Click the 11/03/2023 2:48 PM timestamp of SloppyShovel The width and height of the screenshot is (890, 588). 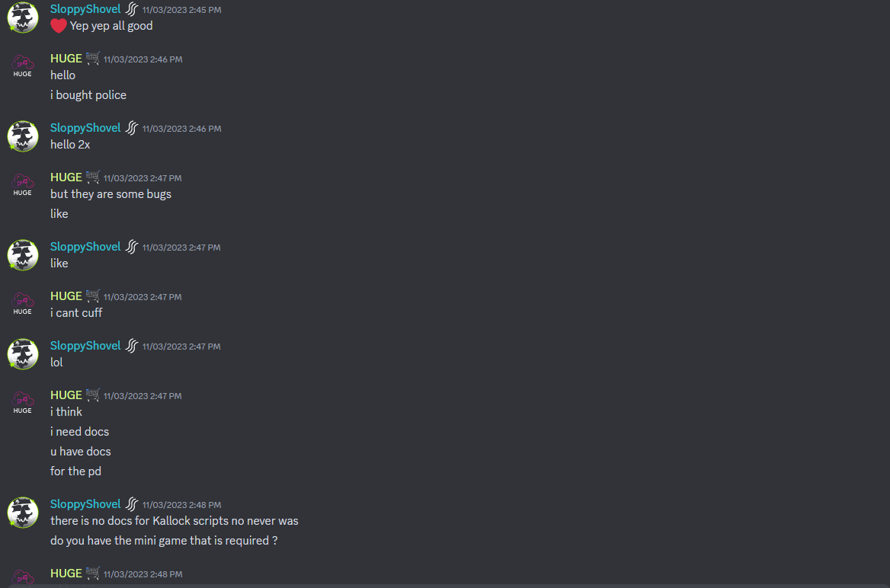pyautogui.click(x=181, y=504)
